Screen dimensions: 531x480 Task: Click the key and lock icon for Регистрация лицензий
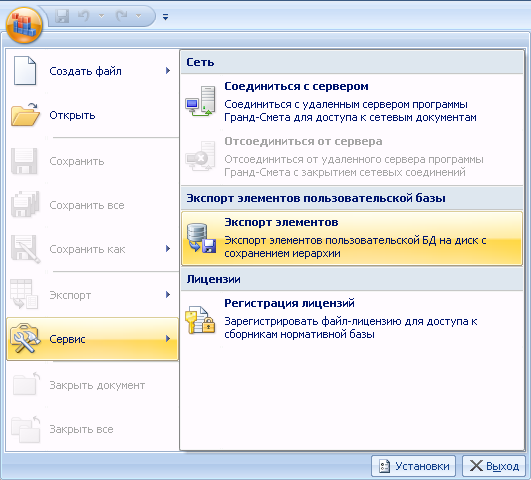200,320
